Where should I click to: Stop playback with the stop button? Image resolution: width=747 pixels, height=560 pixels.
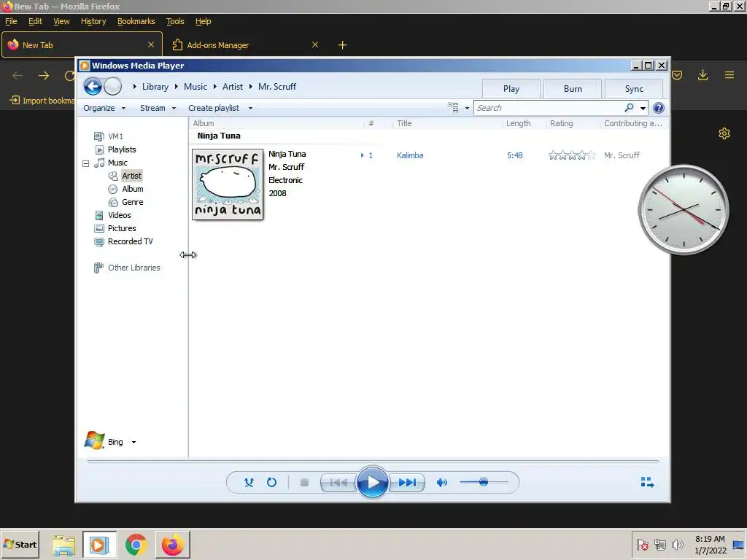[304, 483]
